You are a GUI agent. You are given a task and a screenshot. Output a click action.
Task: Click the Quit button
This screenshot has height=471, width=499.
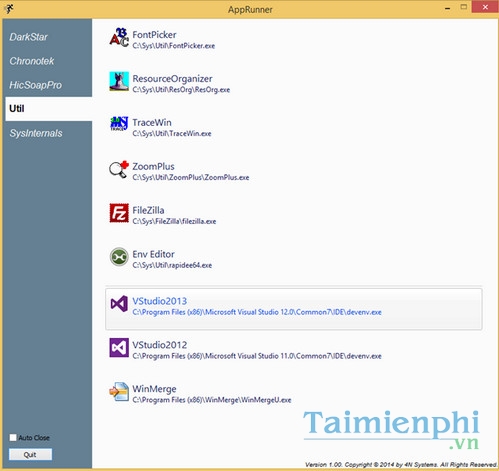tap(30, 454)
